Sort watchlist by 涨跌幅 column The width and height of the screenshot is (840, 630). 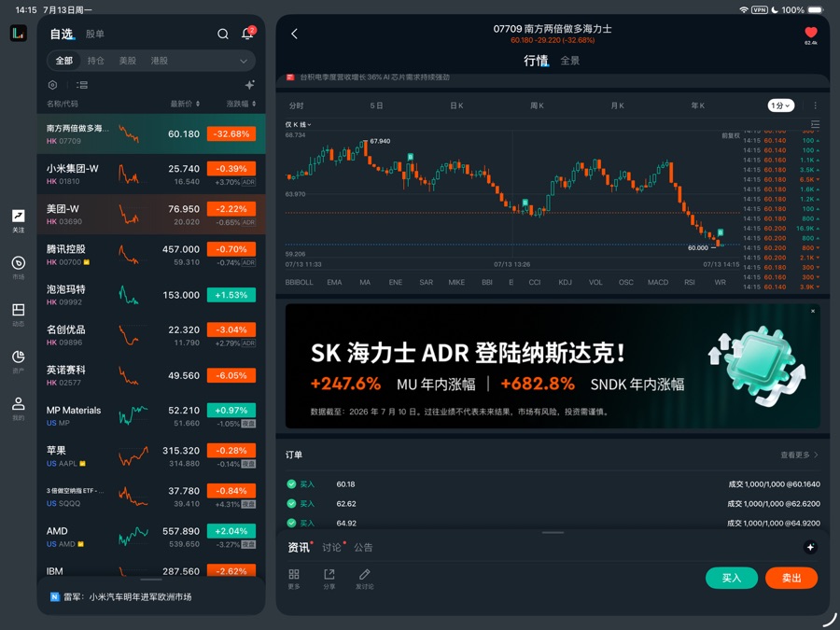click(x=241, y=104)
